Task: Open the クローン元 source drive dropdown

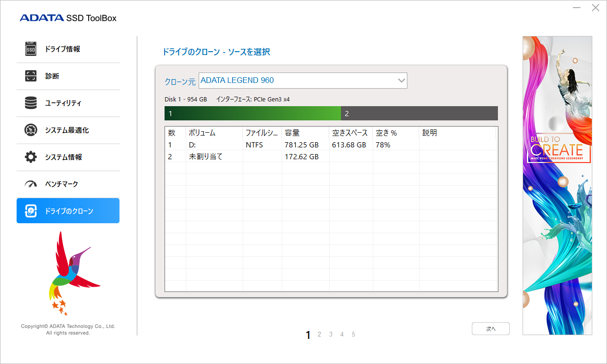Action: pyautogui.click(x=401, y=80)
